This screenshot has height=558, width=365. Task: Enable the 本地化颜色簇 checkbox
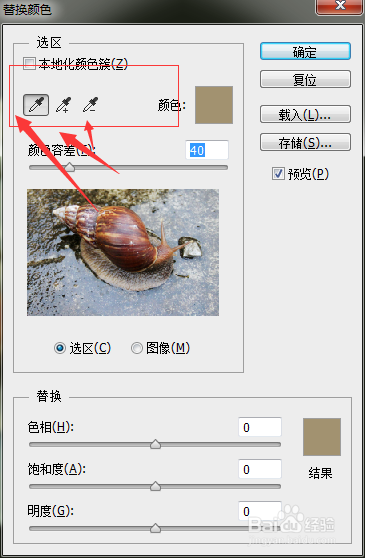point(29,64)
